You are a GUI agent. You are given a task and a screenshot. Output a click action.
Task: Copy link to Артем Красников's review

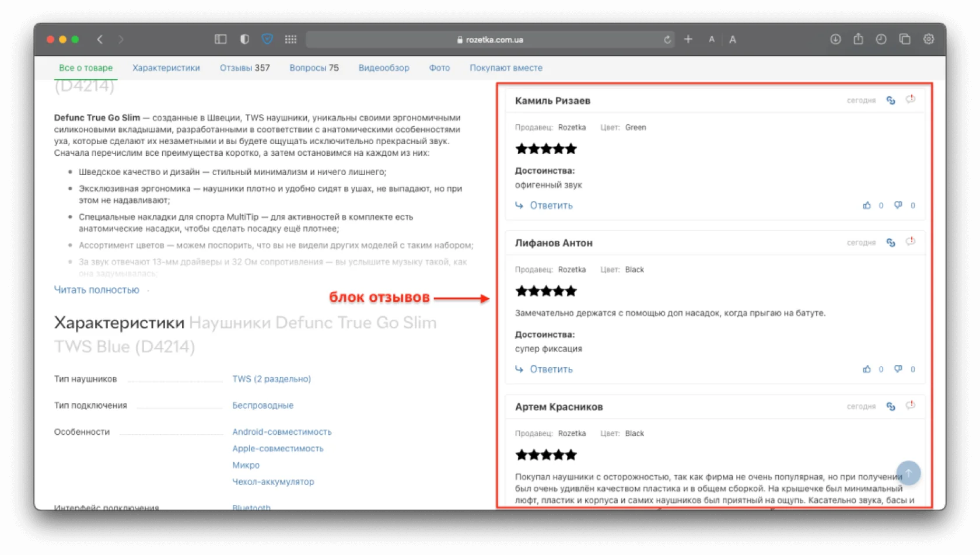(x=891, y=407)
